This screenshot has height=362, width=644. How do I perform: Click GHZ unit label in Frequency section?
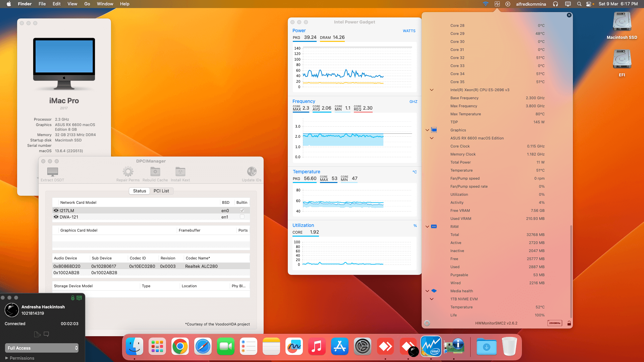coord(414,102)
